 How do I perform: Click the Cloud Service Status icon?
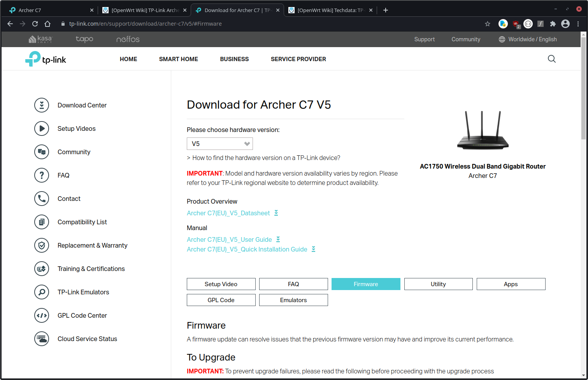pyautogui.click(x=42, y=339)
